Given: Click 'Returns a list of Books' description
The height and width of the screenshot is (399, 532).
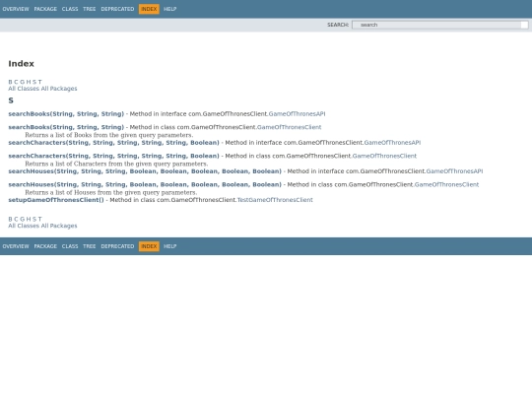Looking at the screenshot, I should 109,135.
